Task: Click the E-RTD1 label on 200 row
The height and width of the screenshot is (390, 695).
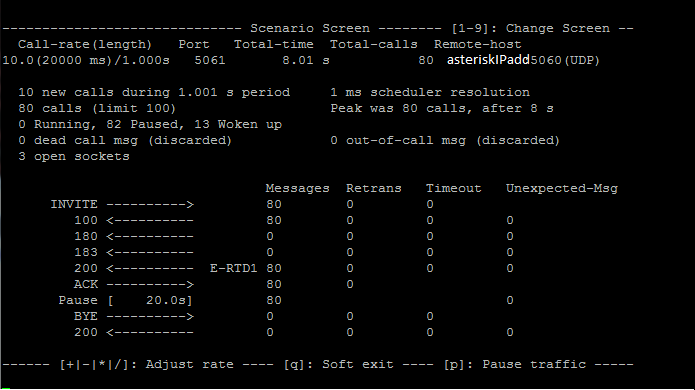Action: pos(233,268)
